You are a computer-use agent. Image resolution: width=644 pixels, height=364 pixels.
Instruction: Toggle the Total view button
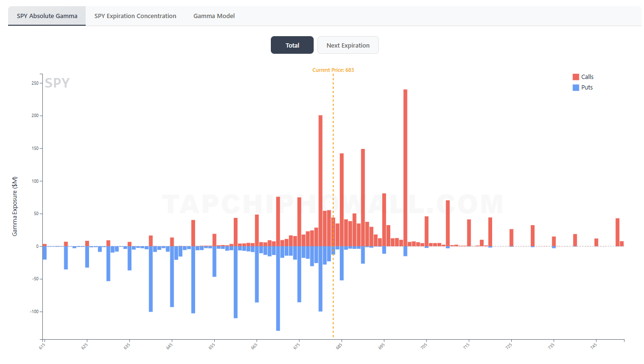click(292, 45)
